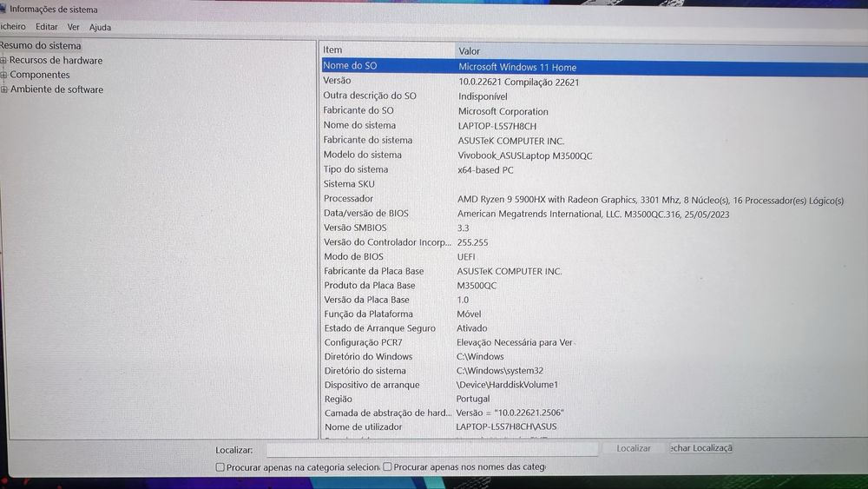The image size is (868, 489).
Task: Select Função da Plataforma row
Action: pyautogui.click(x=595, y=314)
